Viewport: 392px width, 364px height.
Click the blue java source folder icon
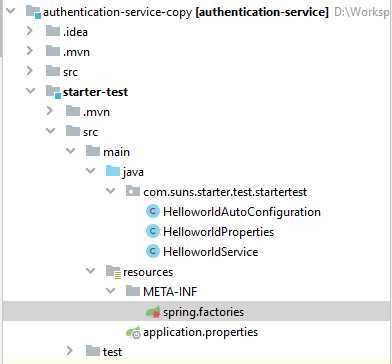[113, 172]
